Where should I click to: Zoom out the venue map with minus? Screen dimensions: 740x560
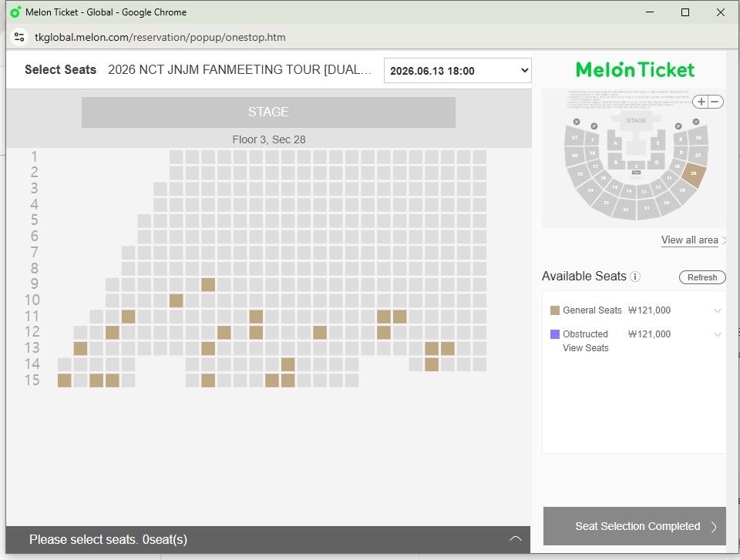coord(715,102)
